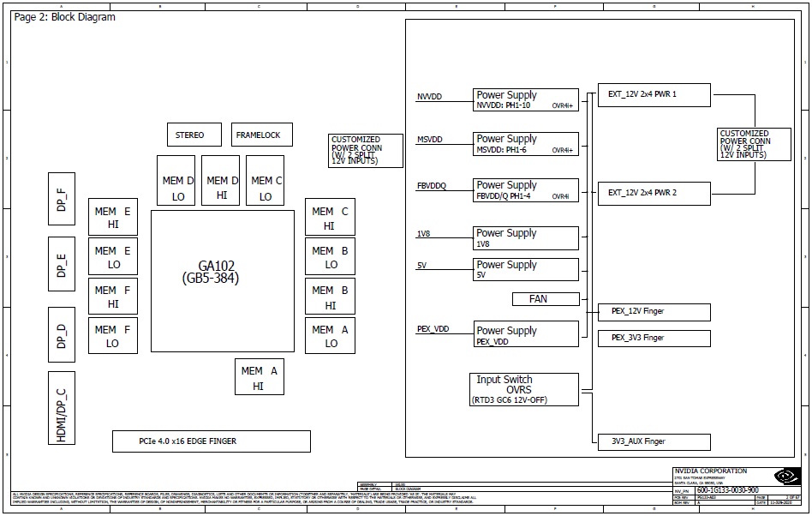Click the MSVDD net label on the output line
The width and height of the screenshot is (812, 516).
click(x=430, y=140)
